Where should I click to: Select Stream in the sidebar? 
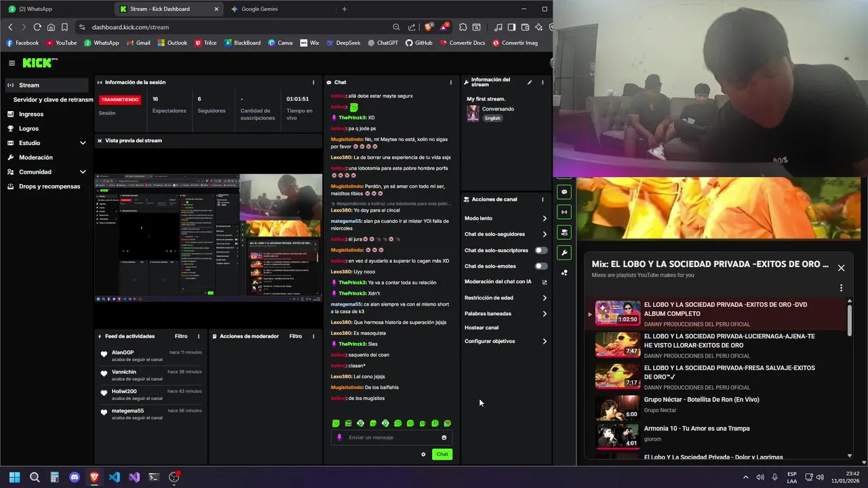tap(47, 85)
